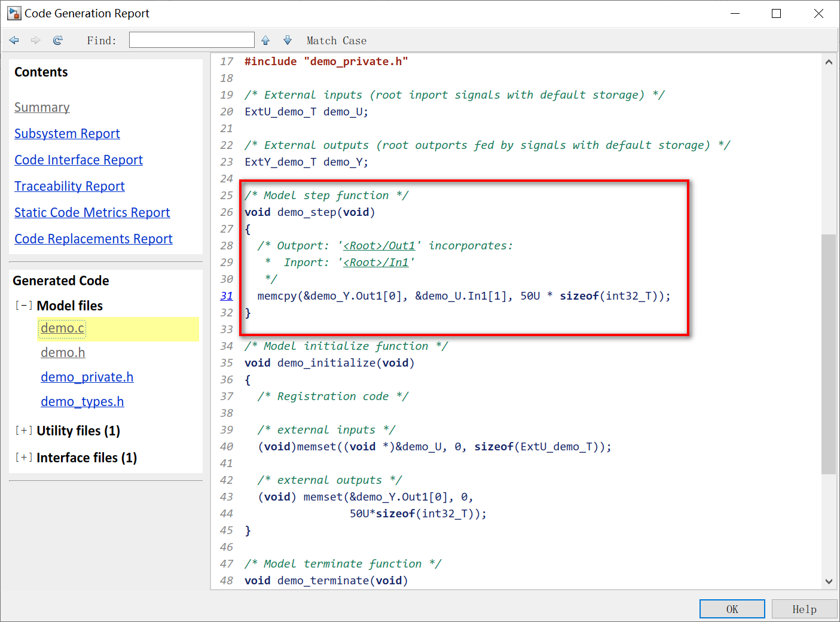This screenshot has height=622, width=840.
Task: Collapse the Model files section
Action: pos(24,306)
